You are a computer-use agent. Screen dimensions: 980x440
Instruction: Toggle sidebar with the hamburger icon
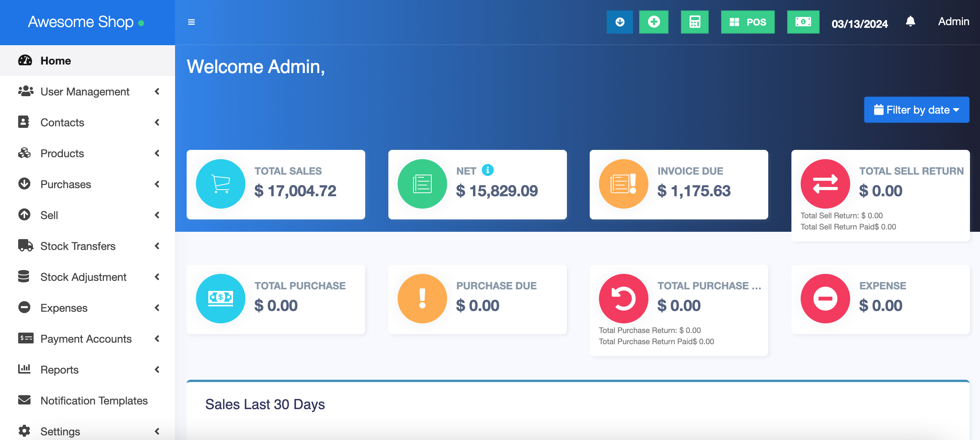click(x=191, y=22)
